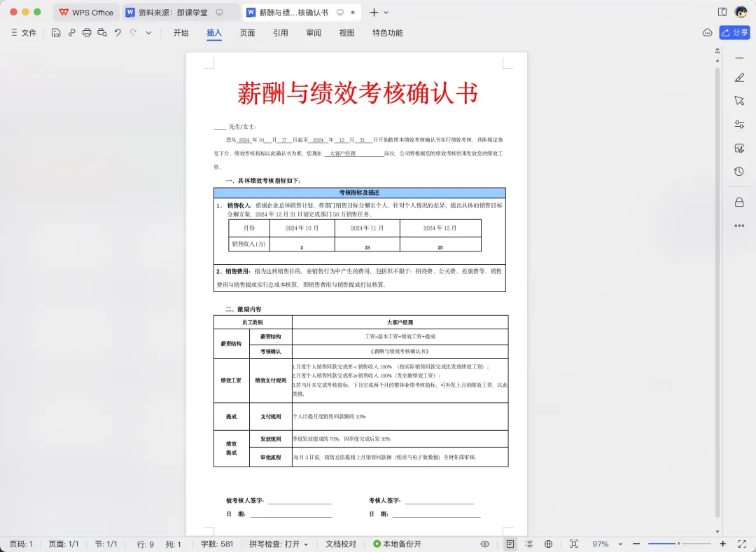
Task: Click monitor icon on 资料来源 tab
Action: (219, 13)
